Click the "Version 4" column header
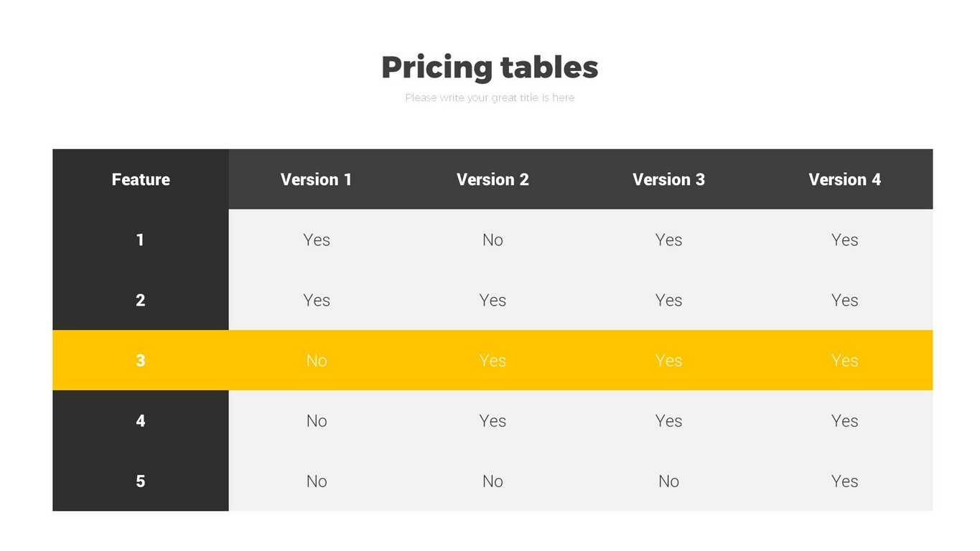This screenshot has width=980, height=551. click(844, 179)
